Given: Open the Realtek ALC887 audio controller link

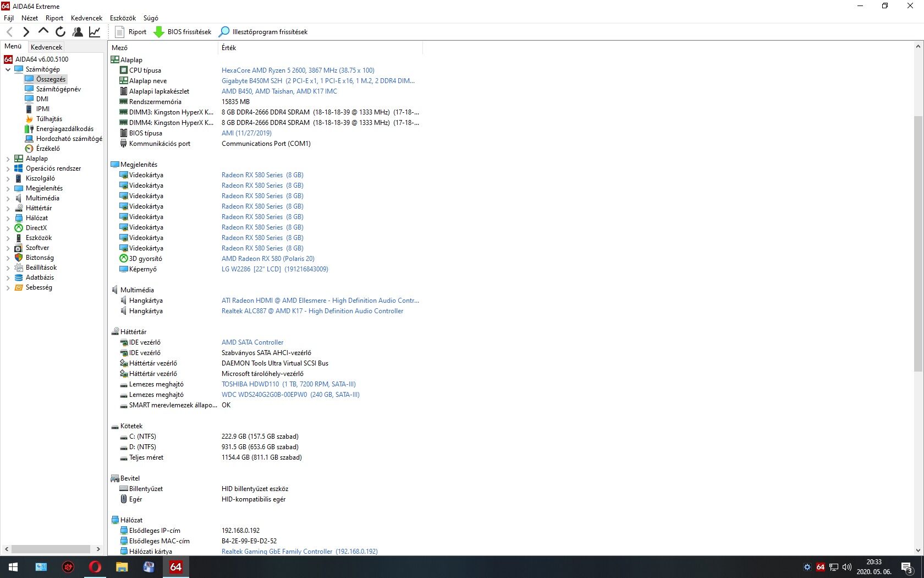Looking at the screenshot, I should [x=312, y=311].
